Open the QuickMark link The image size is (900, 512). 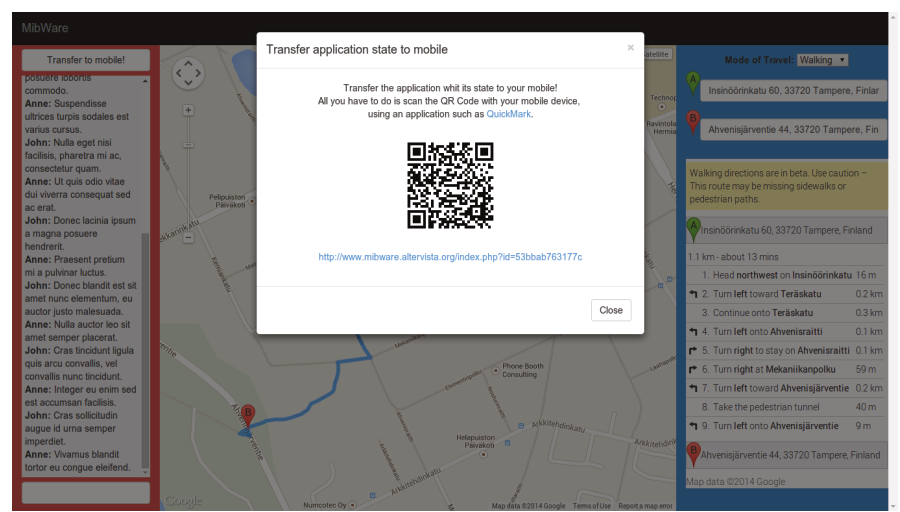pyautogui.click(x=508, y=114)
